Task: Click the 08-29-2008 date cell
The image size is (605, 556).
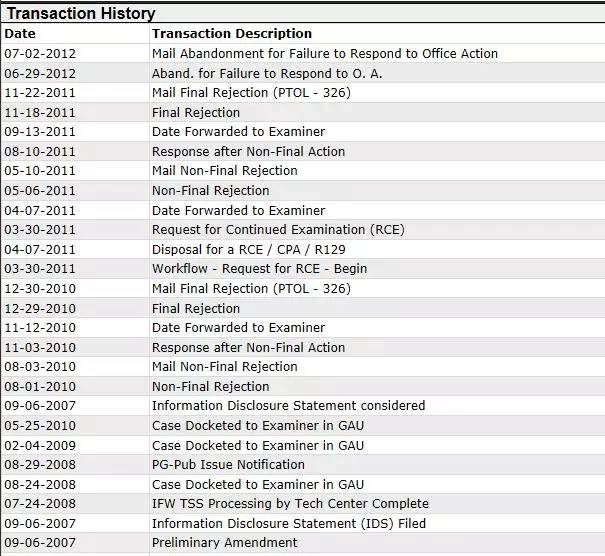Action: click(x=40, y=465)
